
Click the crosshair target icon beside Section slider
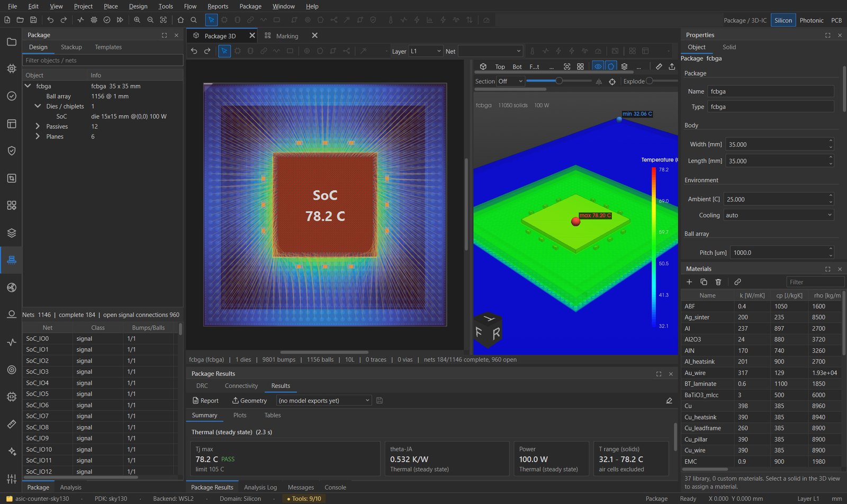click(612, 82)
